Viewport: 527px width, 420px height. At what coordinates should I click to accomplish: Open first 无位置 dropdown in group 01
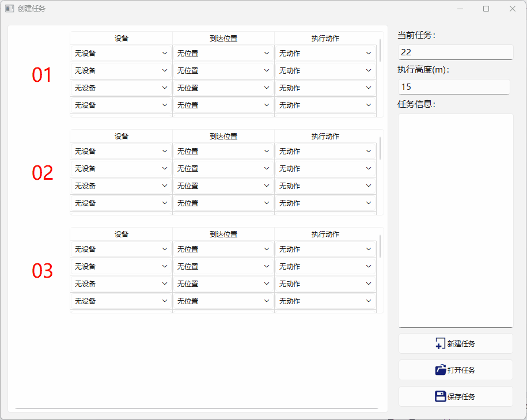click(223, 53)
